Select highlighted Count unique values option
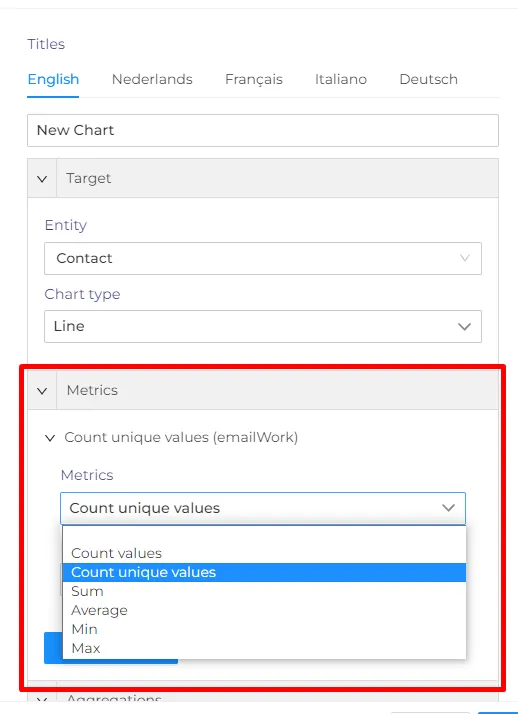Screen dimensions: 518x714 pos(264,572)
